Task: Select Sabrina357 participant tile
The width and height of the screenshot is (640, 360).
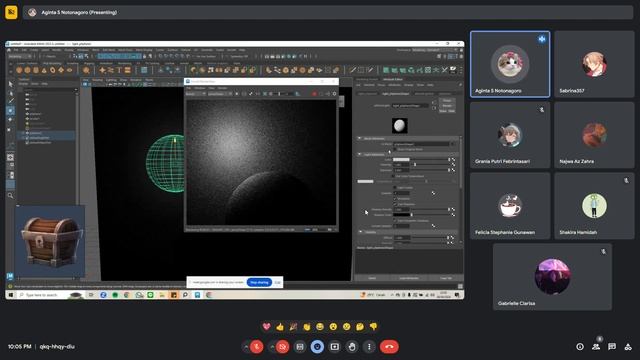Action: pos(594,64)
